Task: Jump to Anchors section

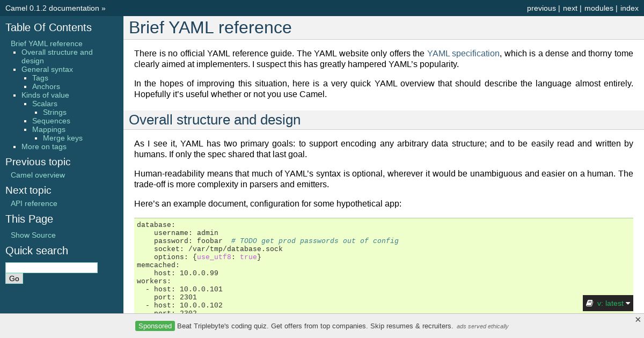Action: coord(46,86)
